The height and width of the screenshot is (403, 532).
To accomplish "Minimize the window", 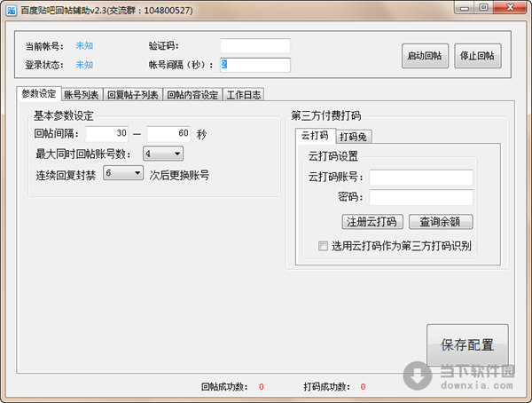I will click(464, 8).
